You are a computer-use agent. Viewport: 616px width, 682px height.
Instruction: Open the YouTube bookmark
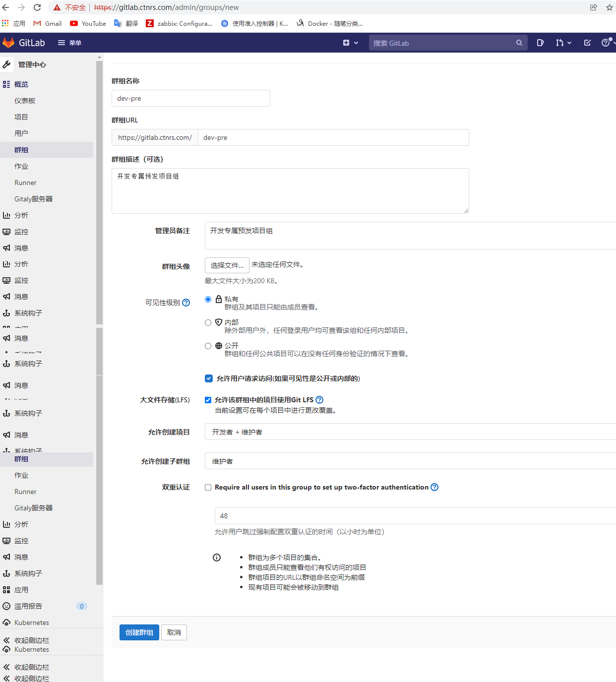88,23
